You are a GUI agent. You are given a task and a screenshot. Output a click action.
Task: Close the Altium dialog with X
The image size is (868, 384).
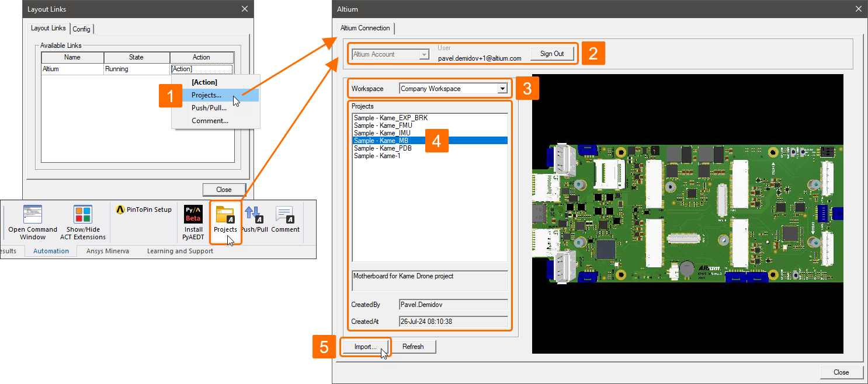point(858,9)
